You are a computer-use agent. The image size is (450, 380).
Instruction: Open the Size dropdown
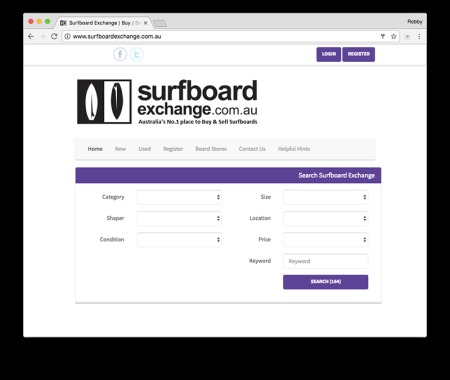pos(326,197)
